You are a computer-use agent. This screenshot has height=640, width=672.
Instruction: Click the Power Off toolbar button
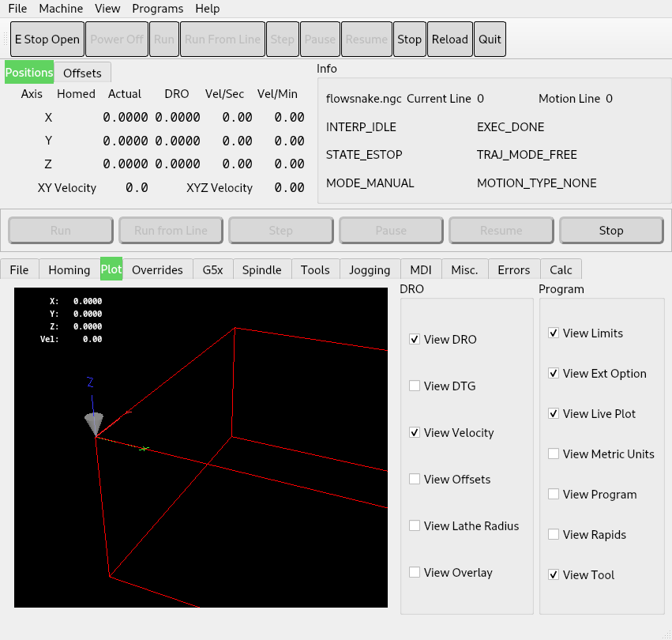click(x=117, y=40)
